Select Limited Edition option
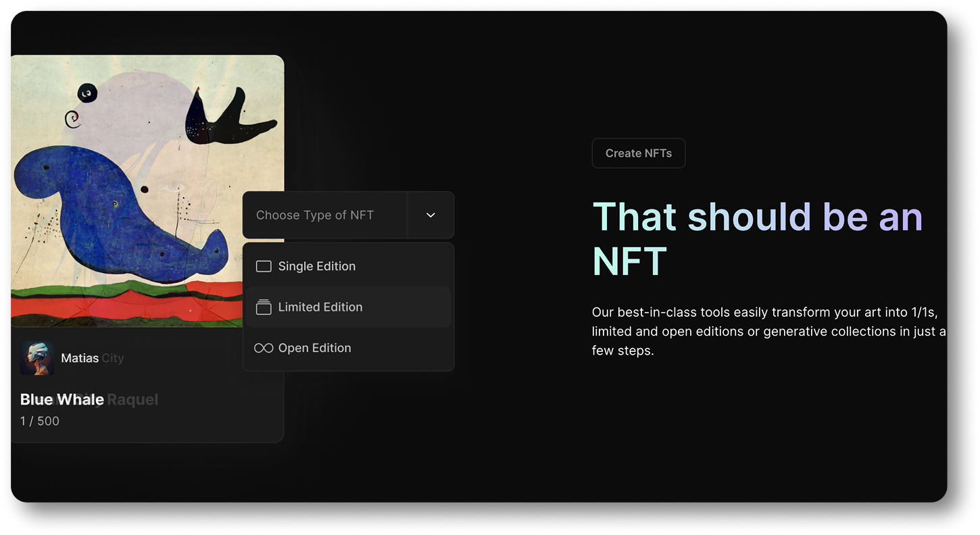The width and height of the screenshot is (980, 535). (348, 307)
